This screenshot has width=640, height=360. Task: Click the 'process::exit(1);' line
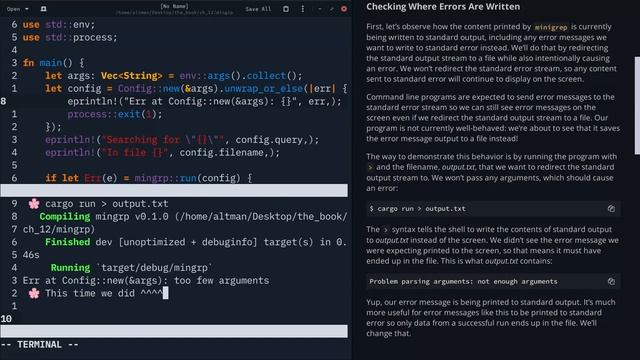115,114
